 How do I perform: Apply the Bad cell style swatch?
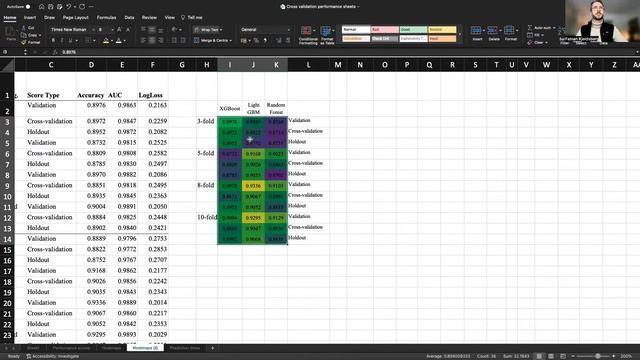pyautogui.click(x=384, y=29)
